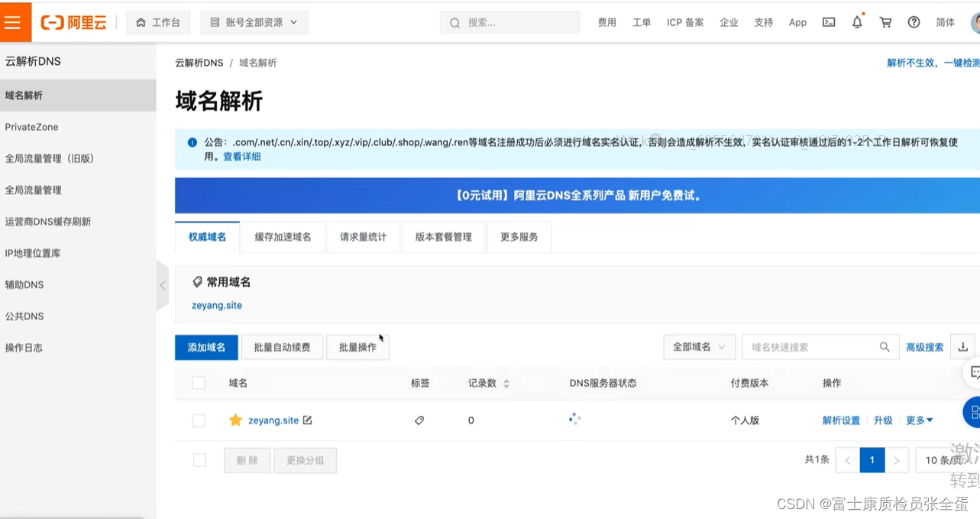Tick the select-all checkbox in the table header
Screen dimensions: 980x519
click(x=199, y=383)
